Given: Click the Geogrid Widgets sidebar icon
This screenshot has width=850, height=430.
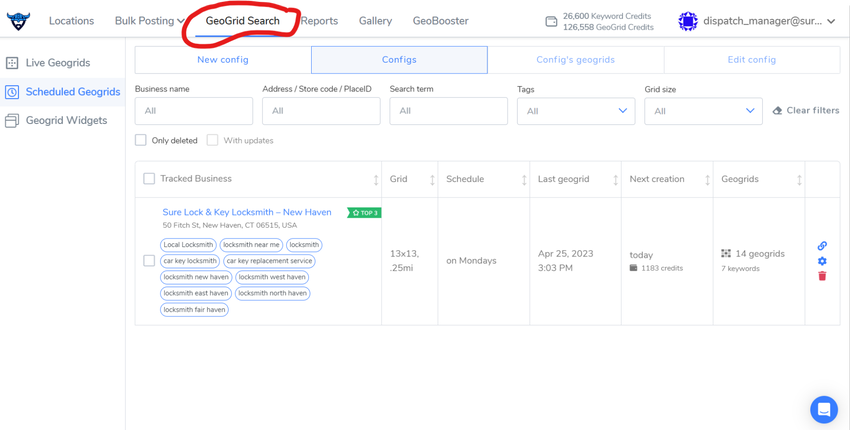Looking at the screenshot, I should (12, 120).
